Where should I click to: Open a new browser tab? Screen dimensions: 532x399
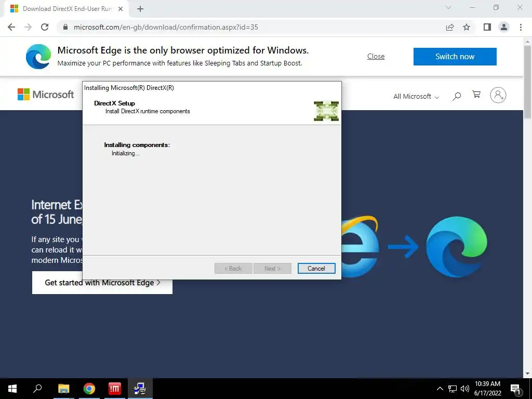pyautogui.click(x=140, y=9)
